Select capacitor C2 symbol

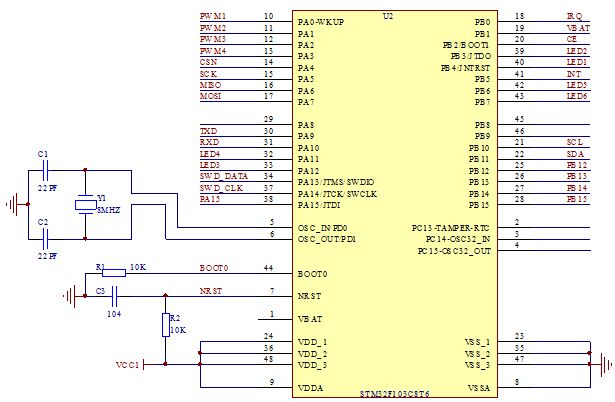(x=45, y=239)
